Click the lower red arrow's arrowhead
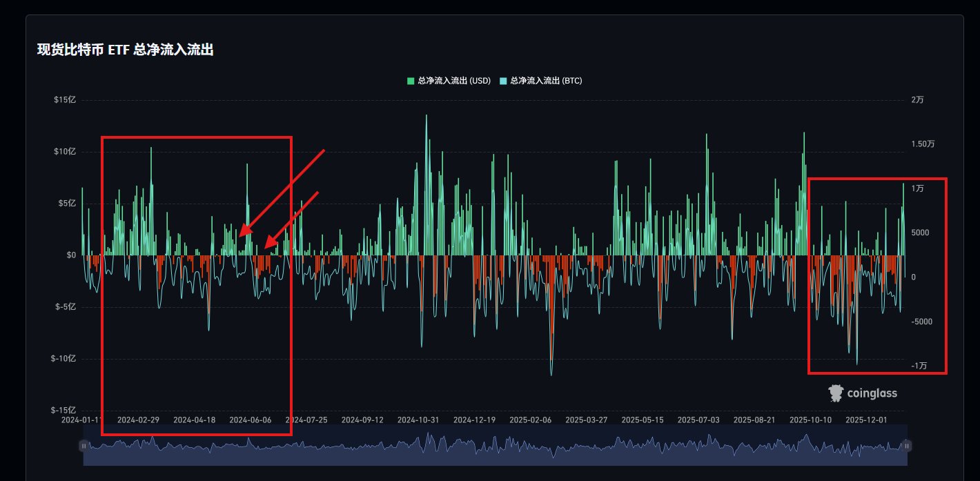The height and width of the screenshot is (481, 980). point(270,242)
